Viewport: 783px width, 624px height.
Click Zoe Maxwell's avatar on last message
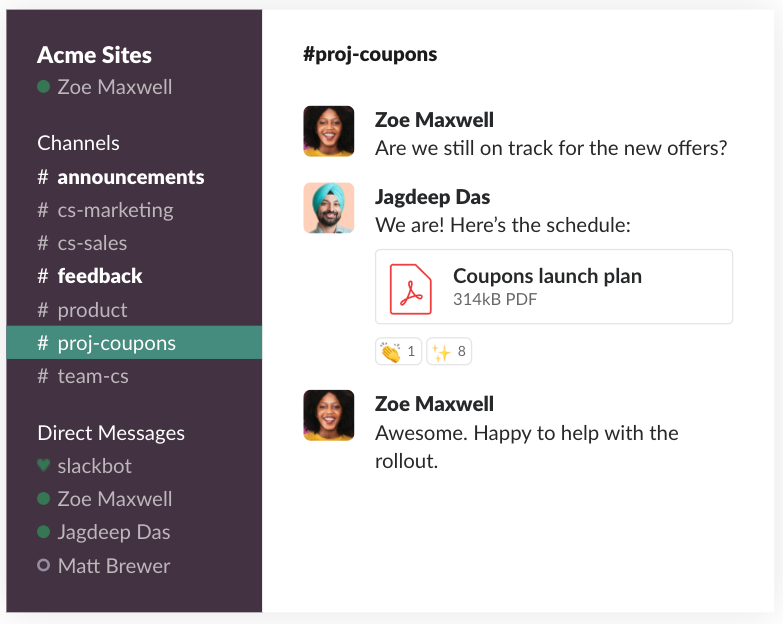(x=329, y=415)
